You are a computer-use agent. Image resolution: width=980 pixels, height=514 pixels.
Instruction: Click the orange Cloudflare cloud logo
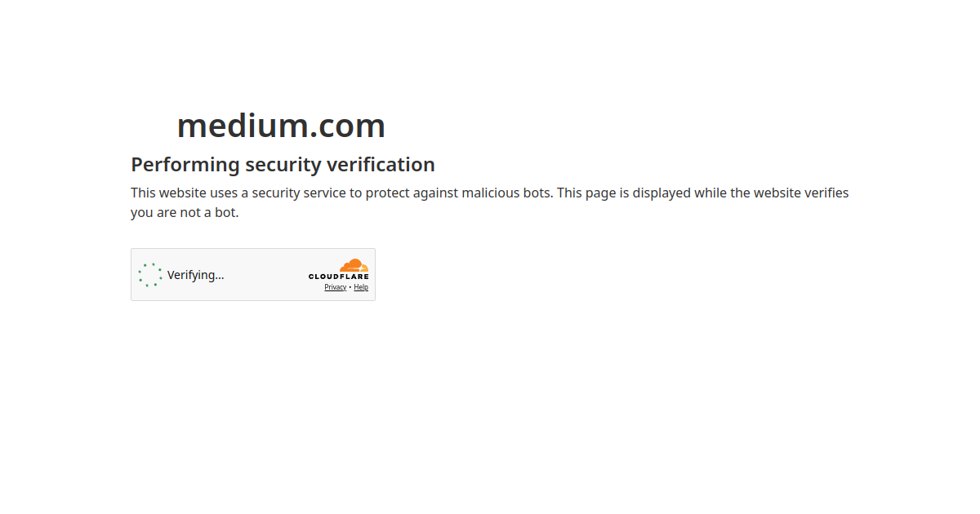(x=354, y=265)
